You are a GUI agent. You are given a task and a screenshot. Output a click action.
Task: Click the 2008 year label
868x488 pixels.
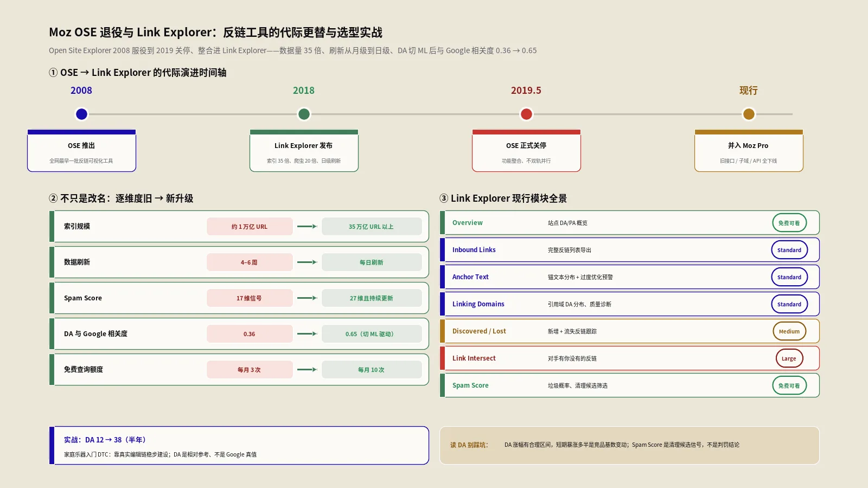(81, 91)
